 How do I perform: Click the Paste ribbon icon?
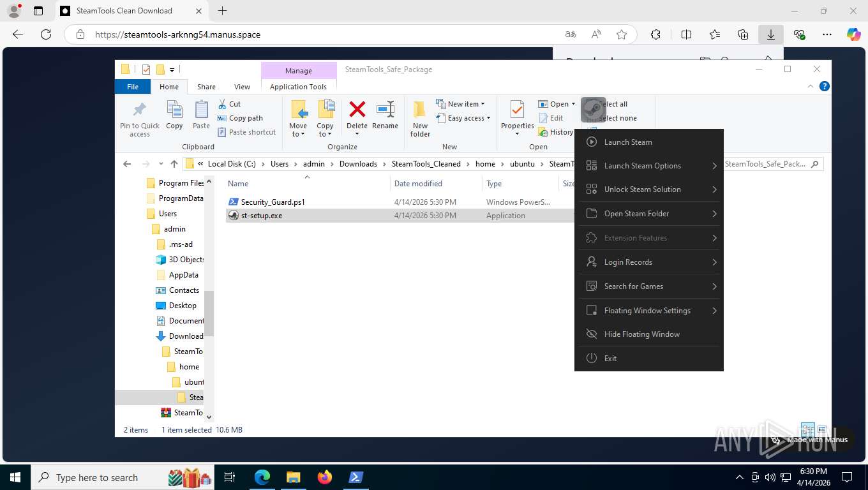(201, 110)
